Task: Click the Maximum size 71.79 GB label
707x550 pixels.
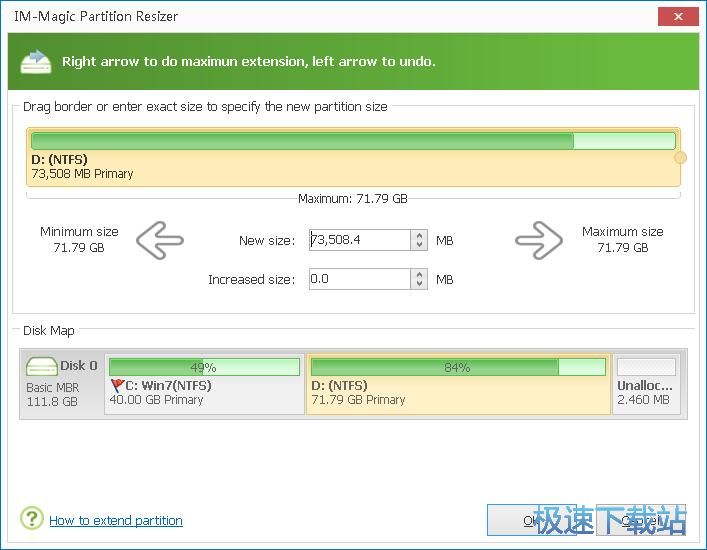Action: (x=623, y=239)
